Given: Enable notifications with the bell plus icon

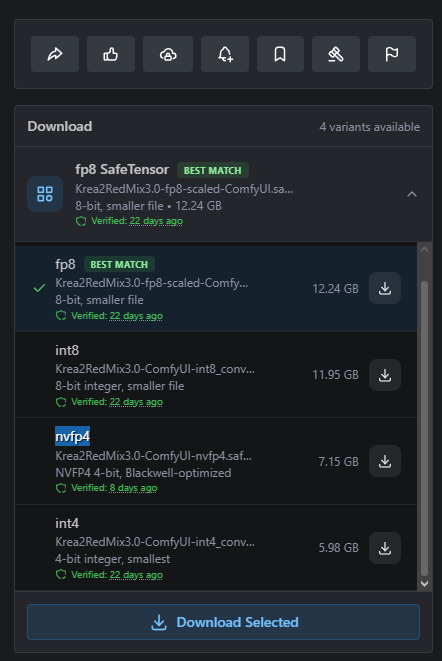Looking at the screenshot, I should [x=225, y=54].
